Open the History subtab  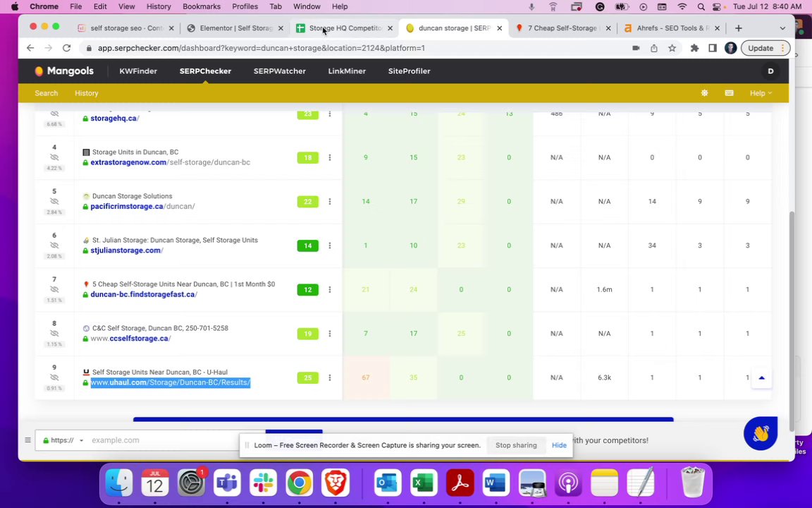point(87,93)
